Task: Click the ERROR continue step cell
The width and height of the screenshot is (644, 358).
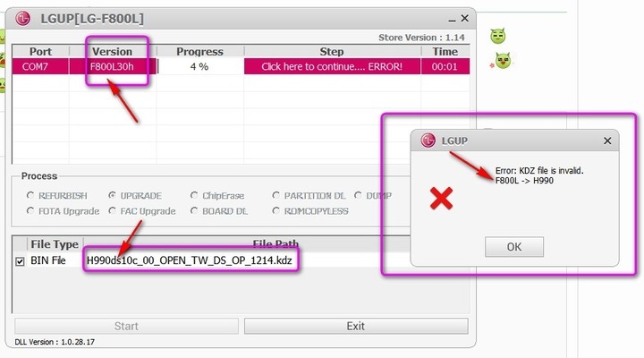Action: [332, 66]
